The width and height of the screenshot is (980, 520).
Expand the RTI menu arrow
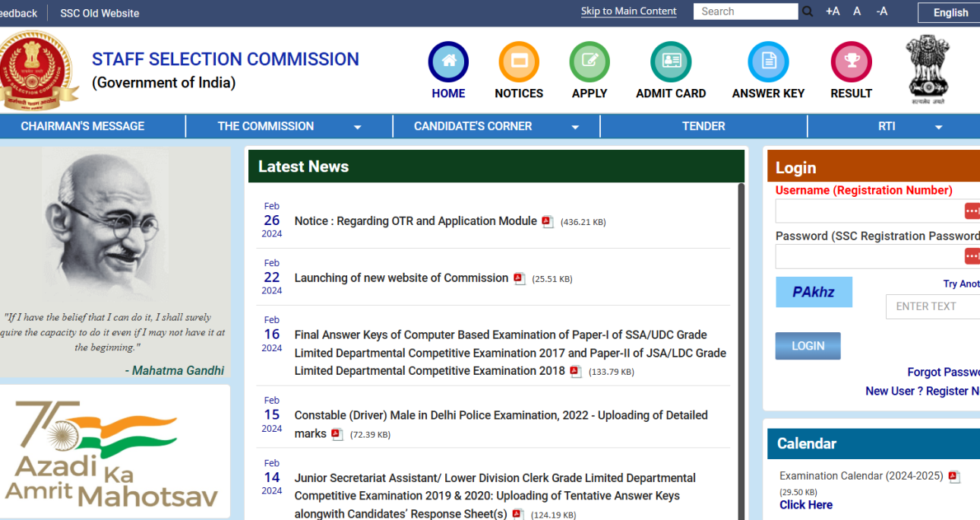point(939,128)
